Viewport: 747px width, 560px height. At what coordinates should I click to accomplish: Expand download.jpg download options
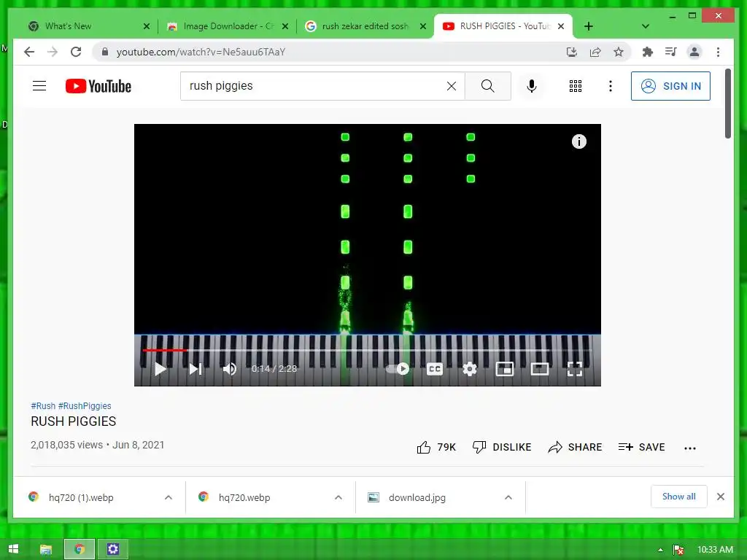tap(508, 497)
